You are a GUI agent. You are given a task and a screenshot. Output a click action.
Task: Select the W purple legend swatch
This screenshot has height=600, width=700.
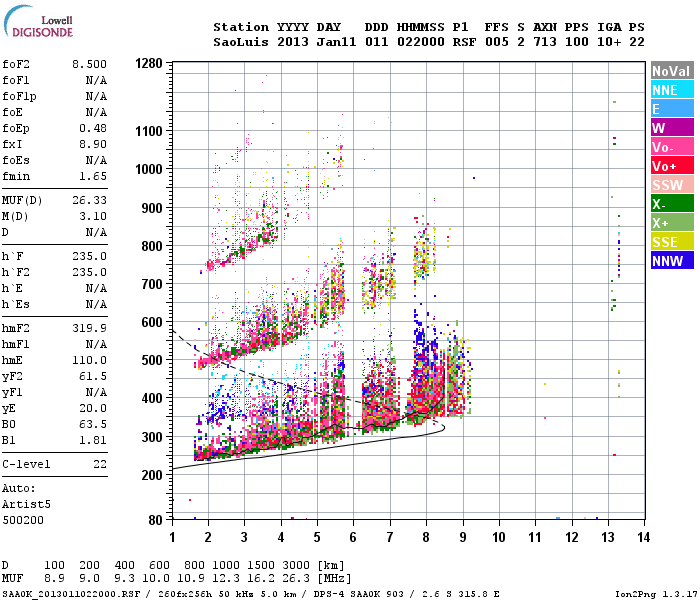(672, 128)
